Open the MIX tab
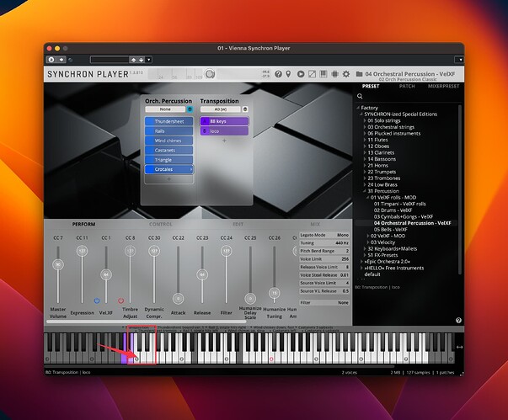 coord(315,224)
